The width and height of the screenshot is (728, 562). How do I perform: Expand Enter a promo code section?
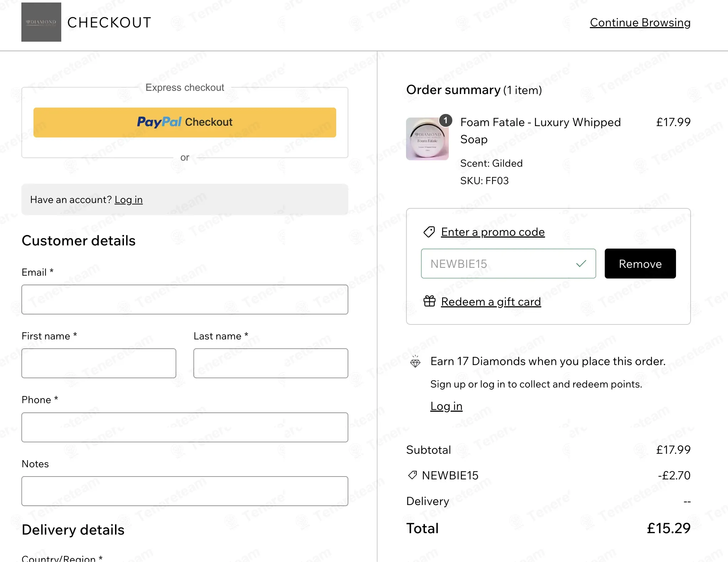[493, 232]
